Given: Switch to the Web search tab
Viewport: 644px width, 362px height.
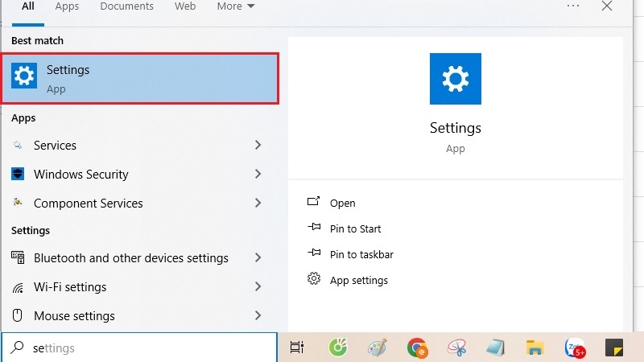Looking at the screenshot, I should coord(185,6).
